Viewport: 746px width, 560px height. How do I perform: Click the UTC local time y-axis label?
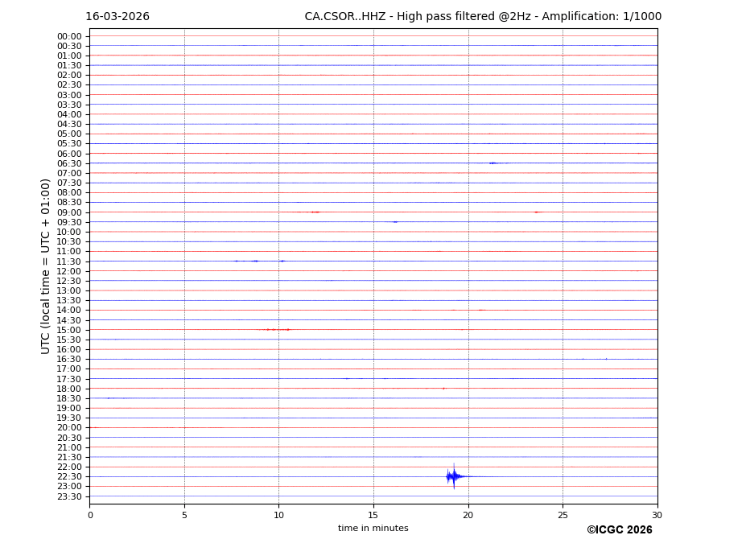[47, 266]
